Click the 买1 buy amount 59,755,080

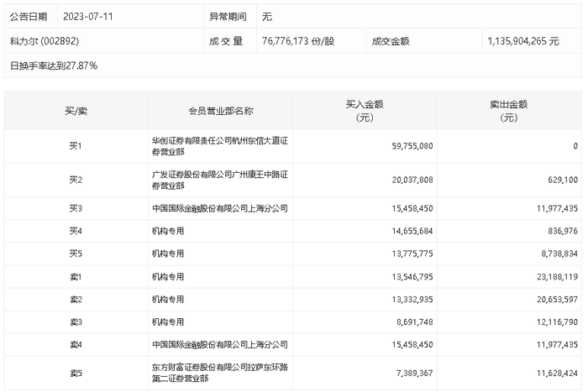(x=412, y=146)
